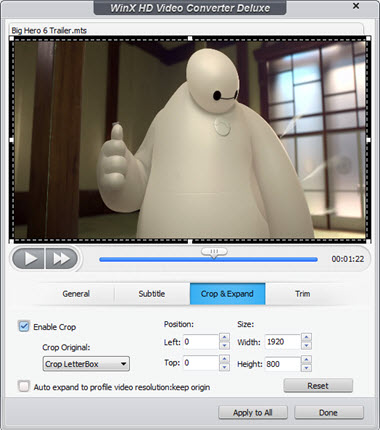The width and height of the screenshot is (380, 430).
Task: Click the Width size input field
Action: pyautogui.click(x=283, y=342)
